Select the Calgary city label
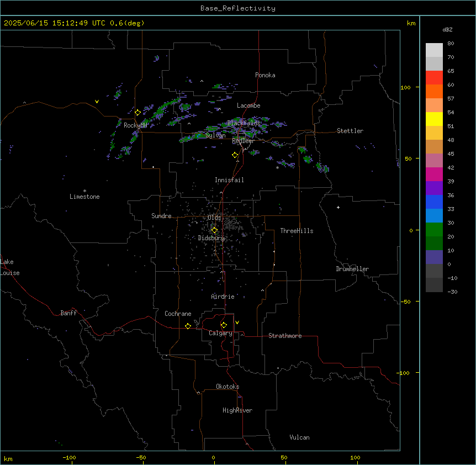Viewport: 476px width, 465px height. [x=220, y=333]
